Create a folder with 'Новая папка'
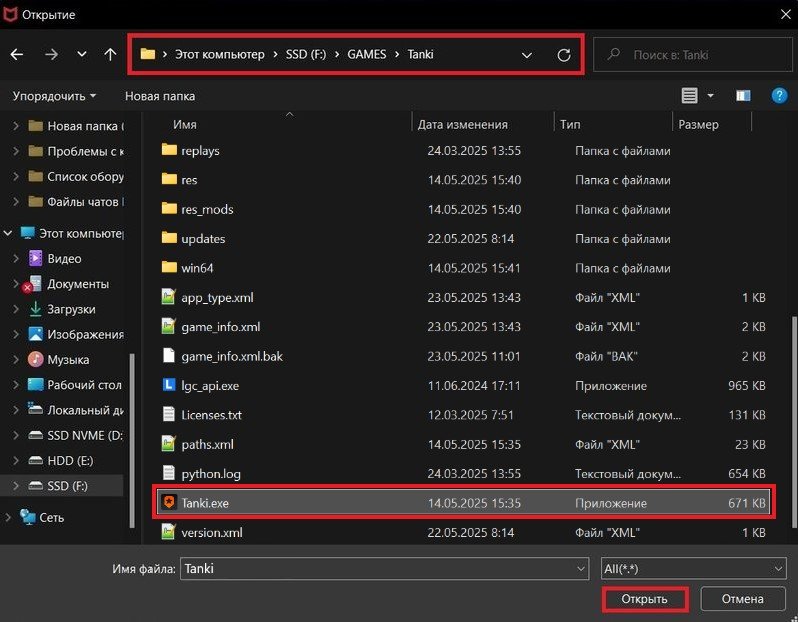This screenshot has width=798, height=622. pos(160,96)
